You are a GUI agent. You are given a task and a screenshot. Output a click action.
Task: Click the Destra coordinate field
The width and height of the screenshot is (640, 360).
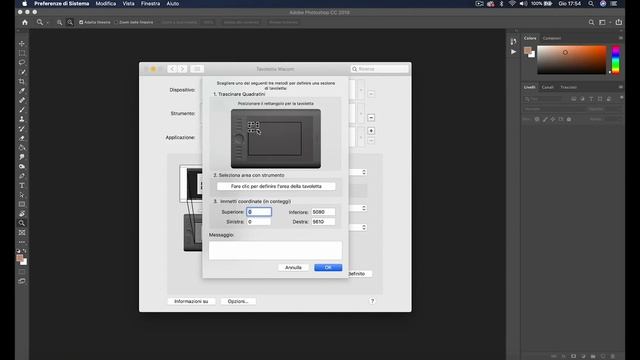click(x=323, y=222)
